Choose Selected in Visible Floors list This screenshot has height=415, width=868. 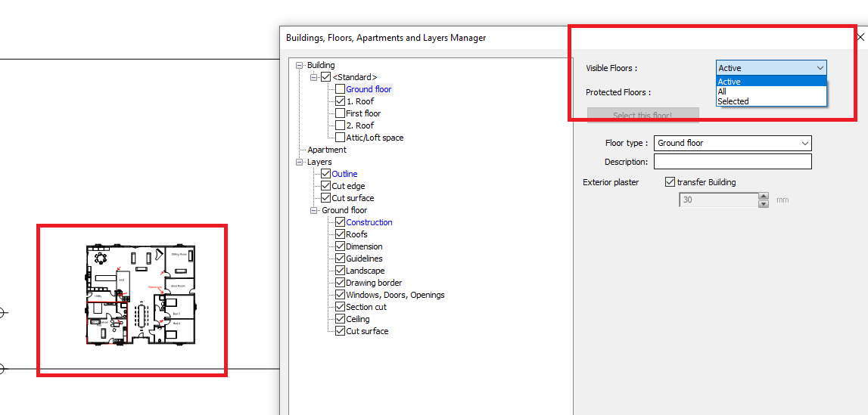(771, 102)
